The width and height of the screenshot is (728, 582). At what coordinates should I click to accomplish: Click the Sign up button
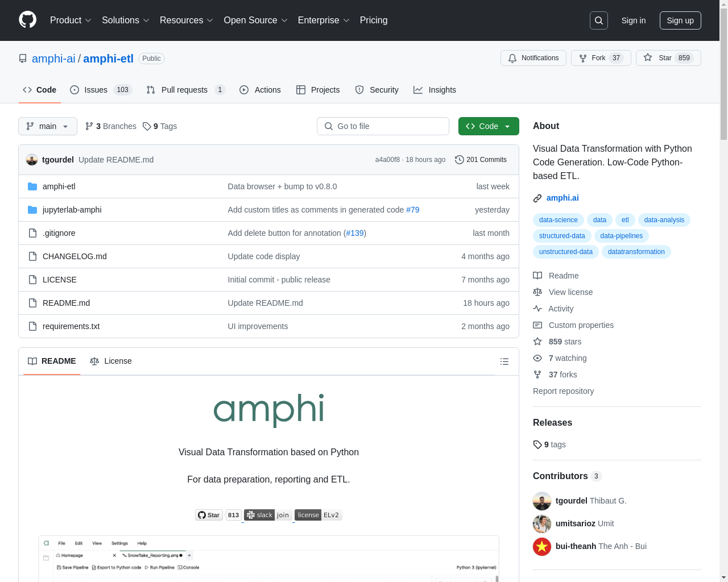pos(680,20)
